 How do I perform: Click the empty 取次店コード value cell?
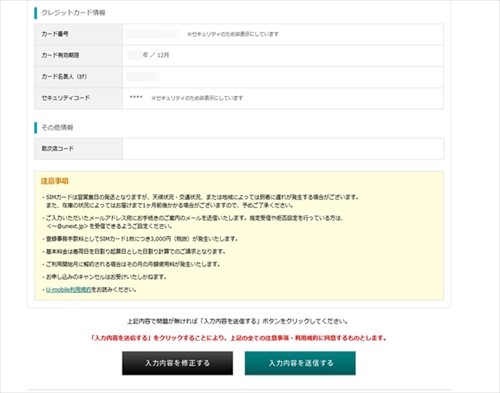(x=283, y=149)
